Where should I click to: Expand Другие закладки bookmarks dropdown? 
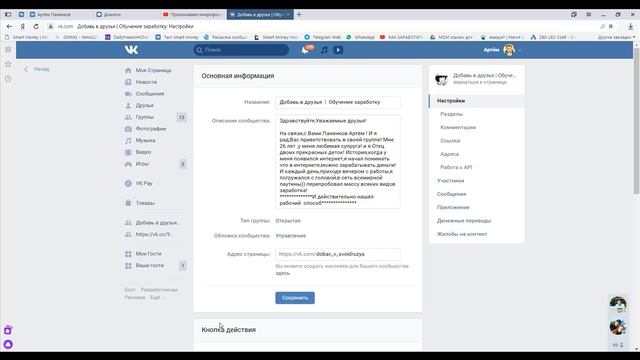616,37
